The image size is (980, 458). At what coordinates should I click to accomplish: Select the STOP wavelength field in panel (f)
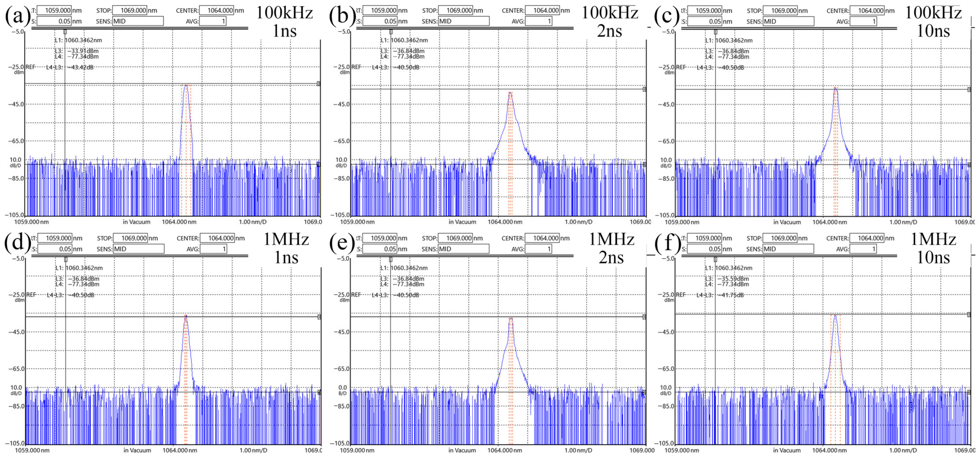780,238
